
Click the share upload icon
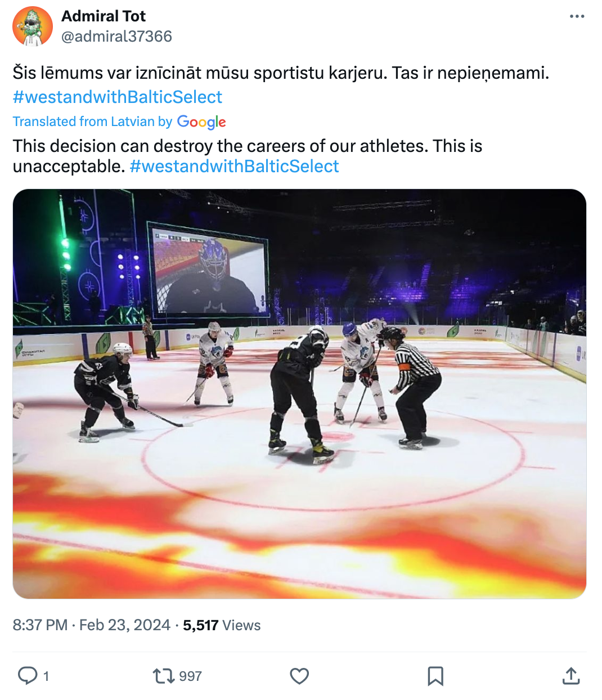(x=571, y=676)
